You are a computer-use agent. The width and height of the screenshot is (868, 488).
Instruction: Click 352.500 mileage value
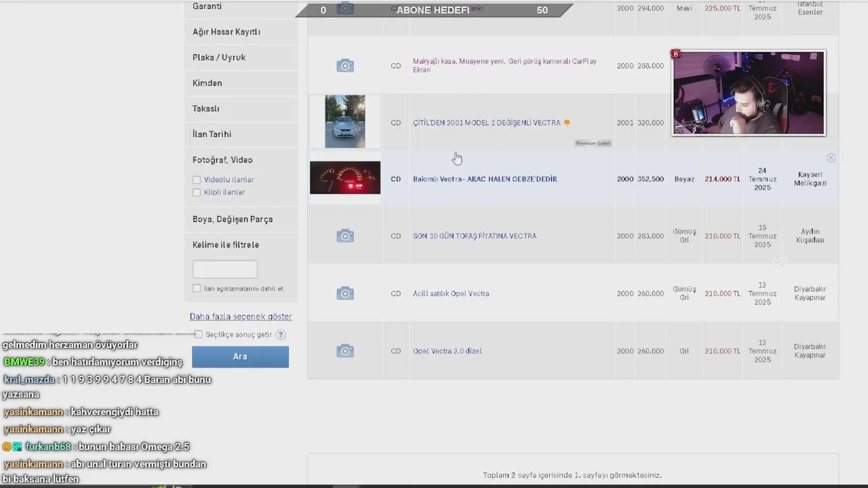point(650,179)
